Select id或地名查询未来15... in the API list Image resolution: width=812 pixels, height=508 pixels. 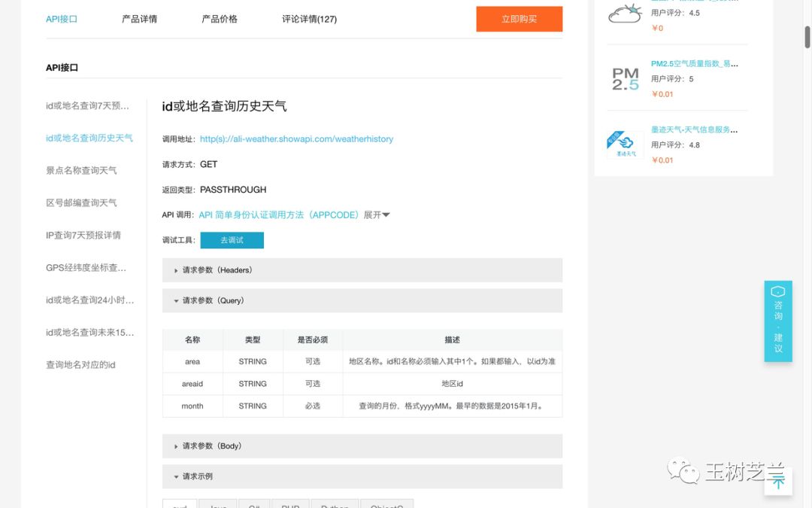tap(89, 333)
